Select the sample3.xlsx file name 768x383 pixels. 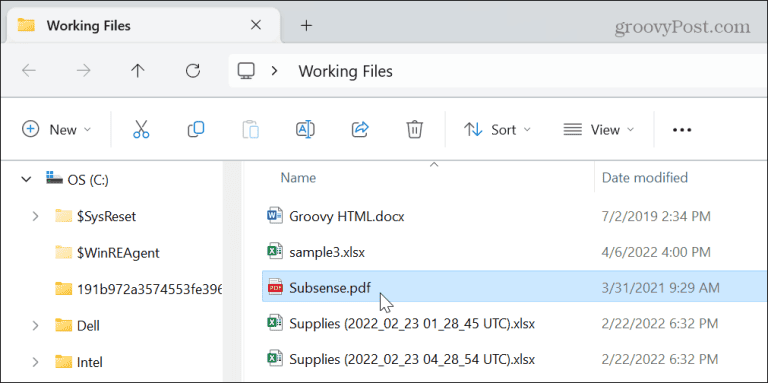pyautogui.click(x=327, y=252)
